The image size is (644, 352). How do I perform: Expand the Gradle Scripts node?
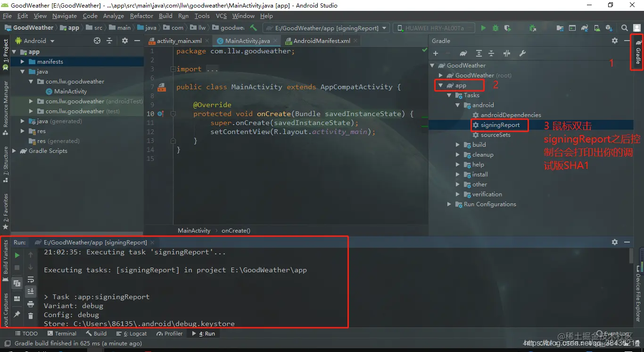click(x=14, y=151)
